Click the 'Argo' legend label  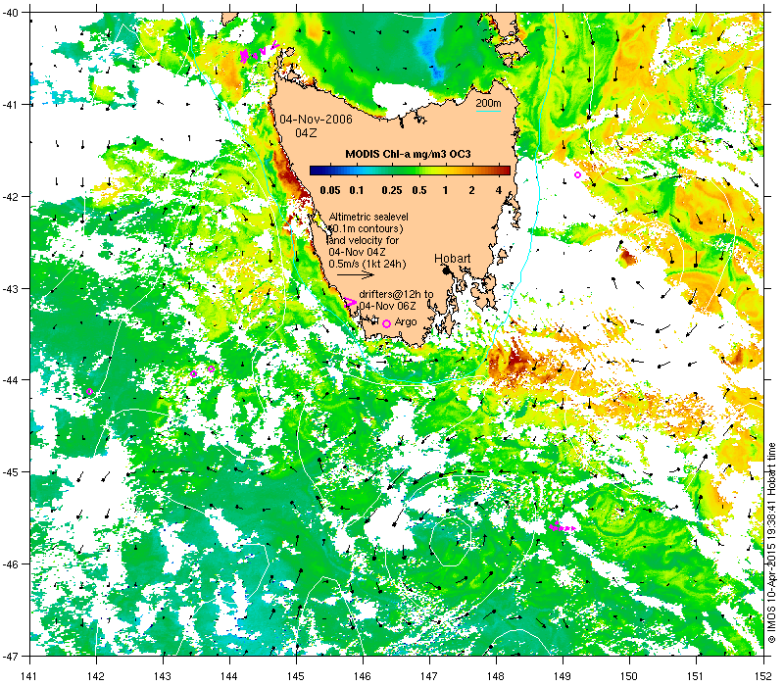tap(406, 322)
